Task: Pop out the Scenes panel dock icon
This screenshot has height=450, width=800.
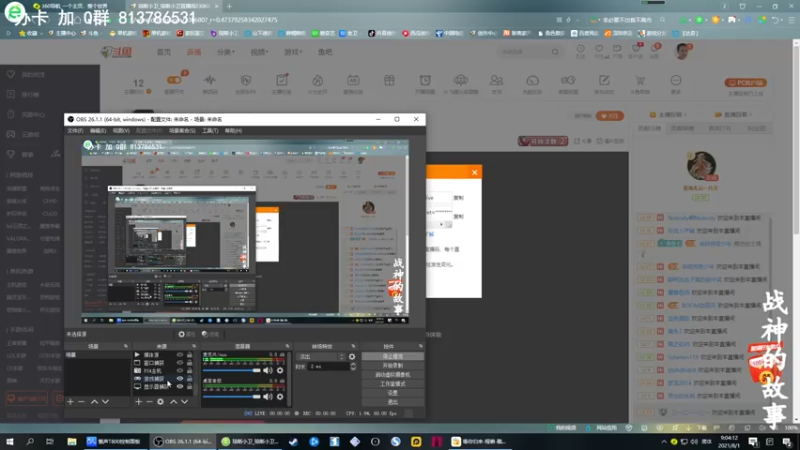Action: (126, 346)
